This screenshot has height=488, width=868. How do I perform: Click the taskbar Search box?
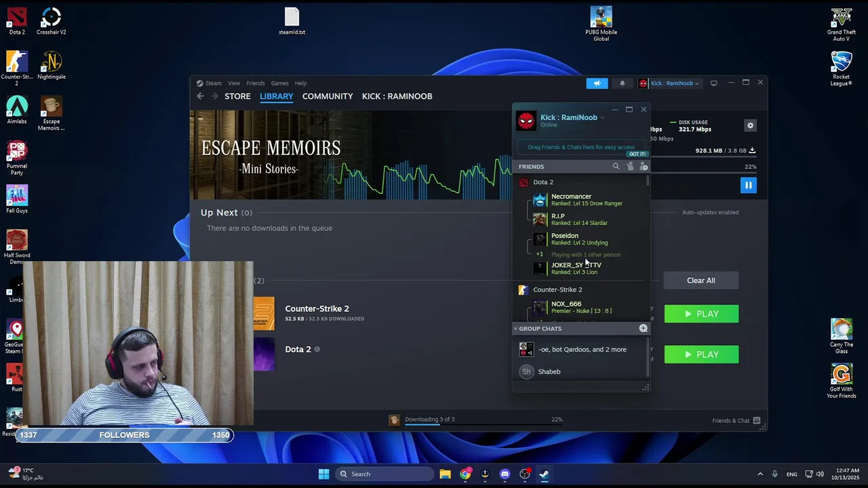tap(385, 474)
